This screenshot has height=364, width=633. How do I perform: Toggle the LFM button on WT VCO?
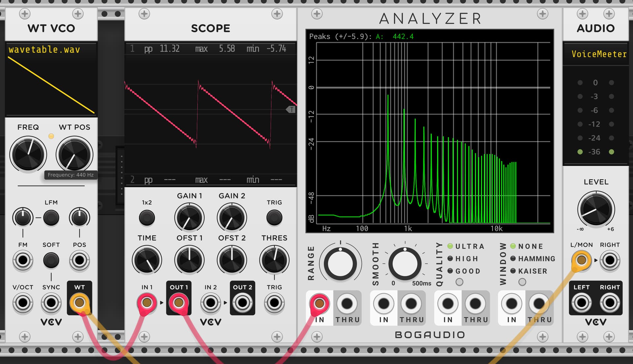click(51, 218)
